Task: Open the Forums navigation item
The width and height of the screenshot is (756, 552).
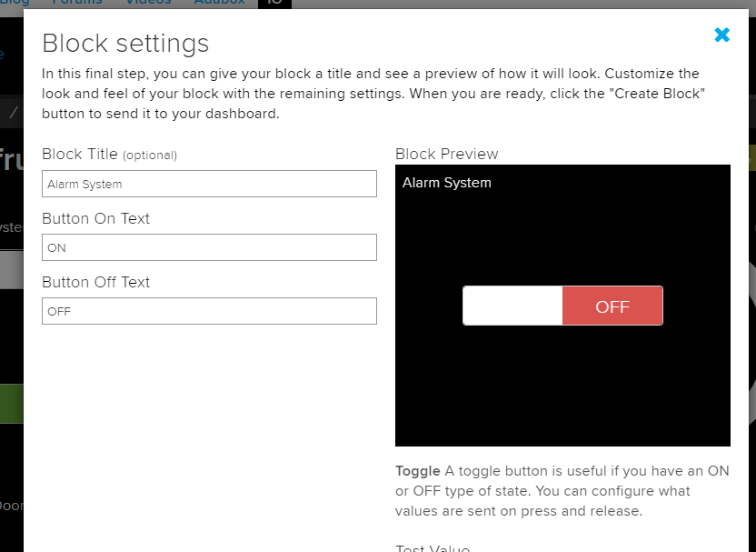Action: pos(77,3)
